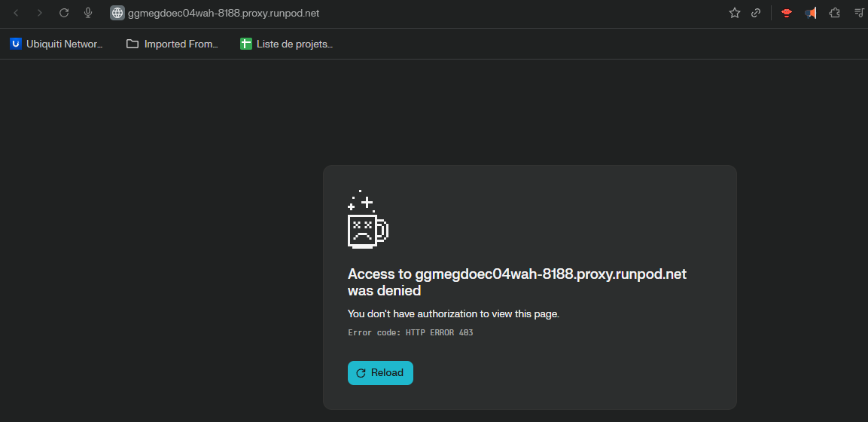This screenshot has height=422, width=868.
Task: Click the browser forward arrow
Action: (x=40, y=13)
